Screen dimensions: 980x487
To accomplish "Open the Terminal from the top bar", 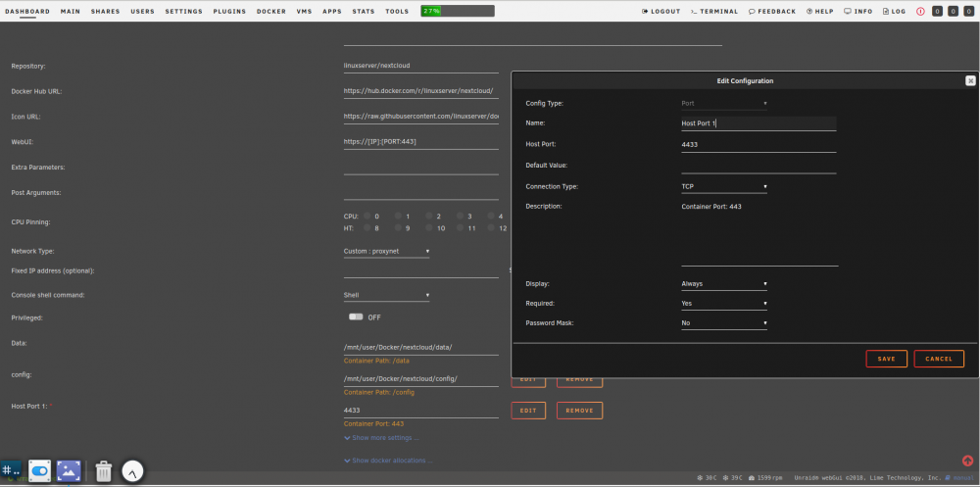I will 714,11.
